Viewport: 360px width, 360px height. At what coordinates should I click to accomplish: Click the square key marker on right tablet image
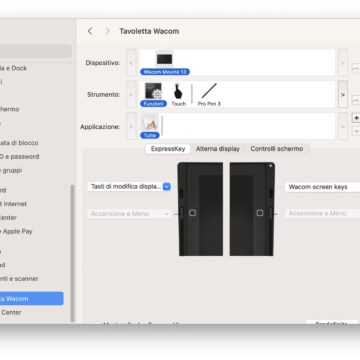pyautogui.click(x=260, y=213)
